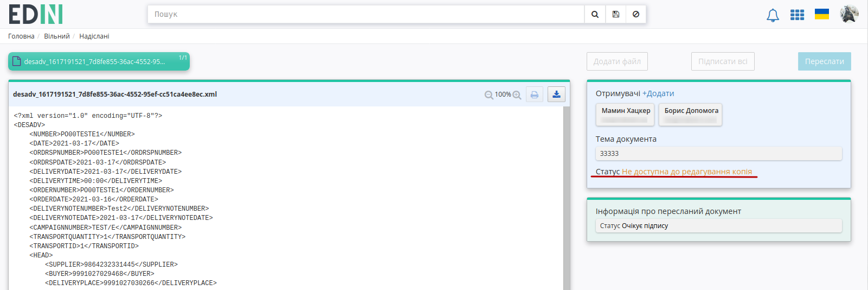868x290 pixels.
Task: Focus the Пошук search field
Action: click(366, 14)
